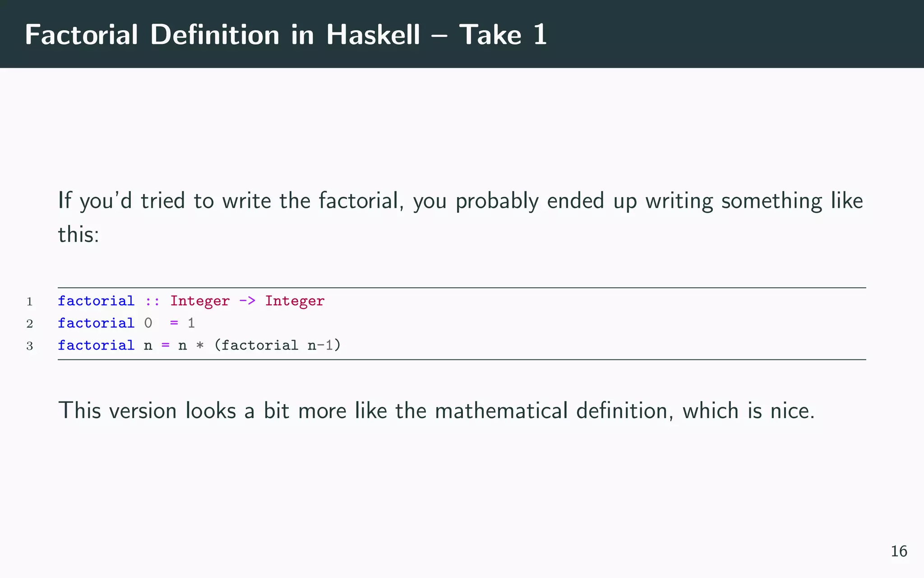Click the result value '1' on line 2
Viewport: 924px width, 578px height.
191,323
